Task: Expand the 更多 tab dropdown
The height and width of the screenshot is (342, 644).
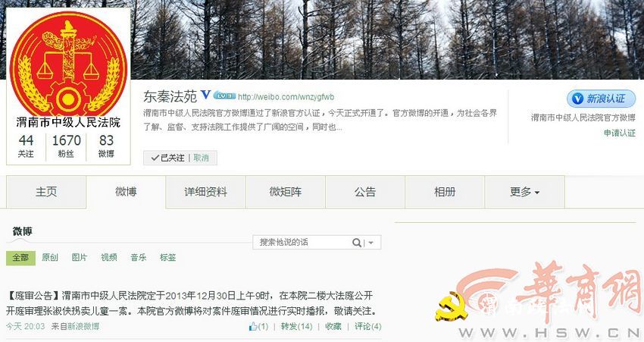Action: pyautogui.click(x=524, y=192)
